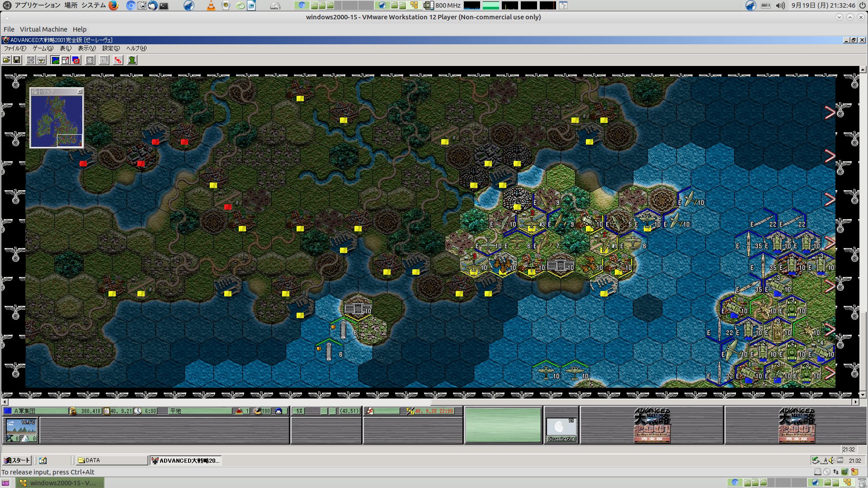Click the blue helmet icon in status bar

[278, 411]
